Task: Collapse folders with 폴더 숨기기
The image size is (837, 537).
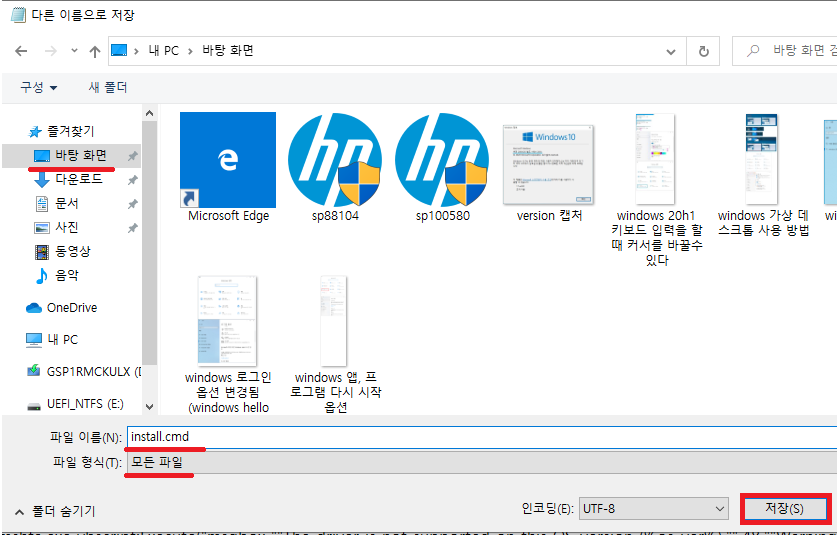Action: [56, 511]
